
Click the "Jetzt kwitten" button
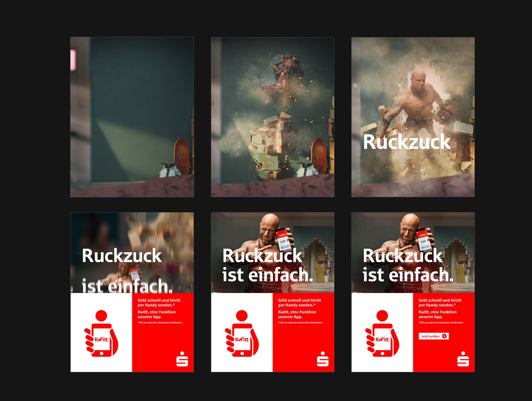tap(434, 336)
